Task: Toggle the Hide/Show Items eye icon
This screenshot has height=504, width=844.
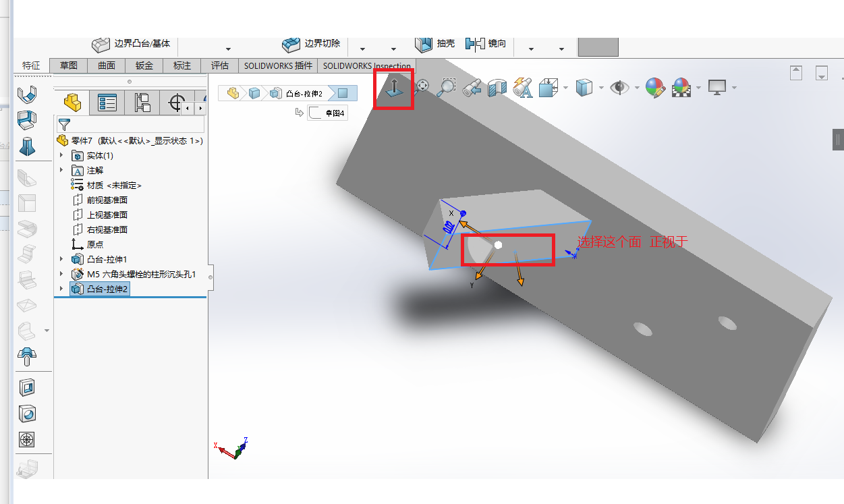Action: (620, 87)
